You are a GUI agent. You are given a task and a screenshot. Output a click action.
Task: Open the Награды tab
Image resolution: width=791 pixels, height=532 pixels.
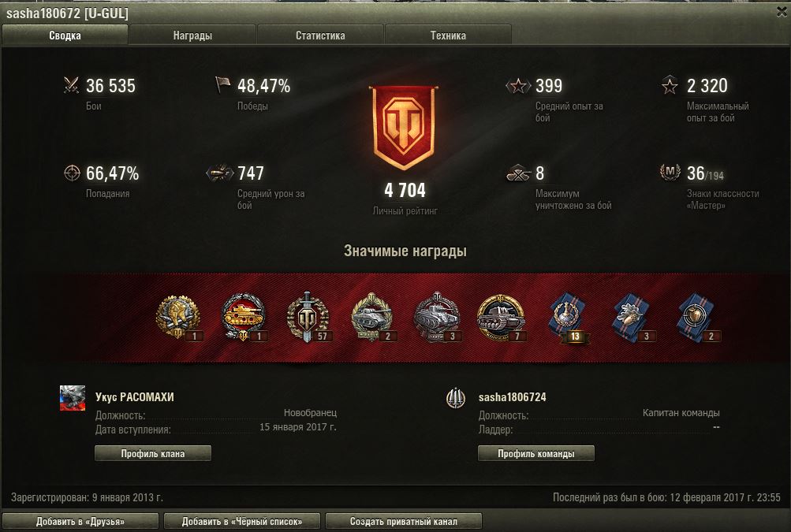(192, 35)
